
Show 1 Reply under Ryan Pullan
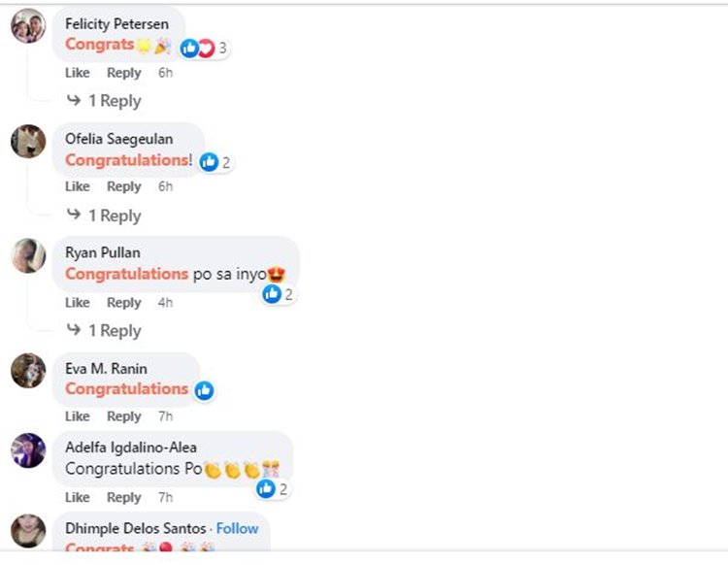[x=104, y=331]
